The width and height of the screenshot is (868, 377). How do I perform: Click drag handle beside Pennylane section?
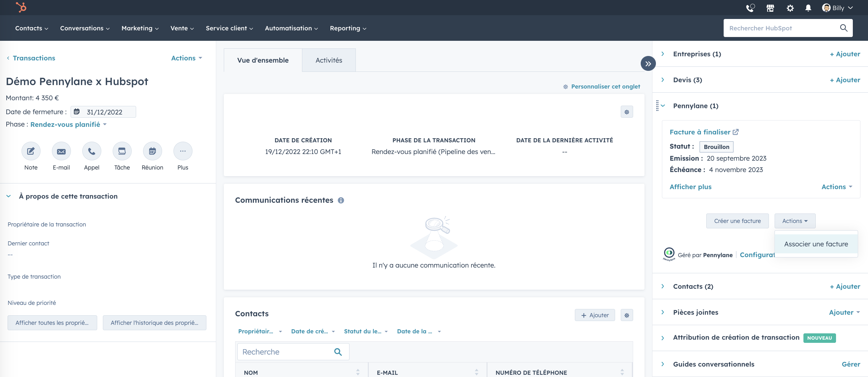coord(657,105)
